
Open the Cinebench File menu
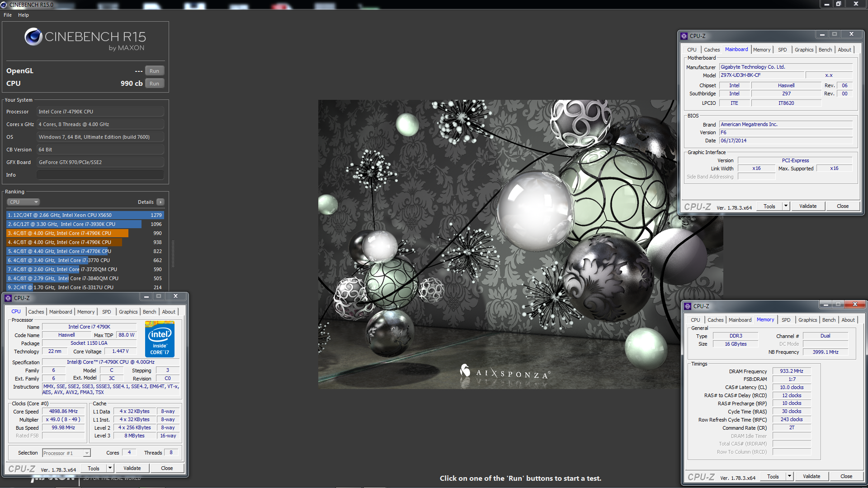coord(8,15)
